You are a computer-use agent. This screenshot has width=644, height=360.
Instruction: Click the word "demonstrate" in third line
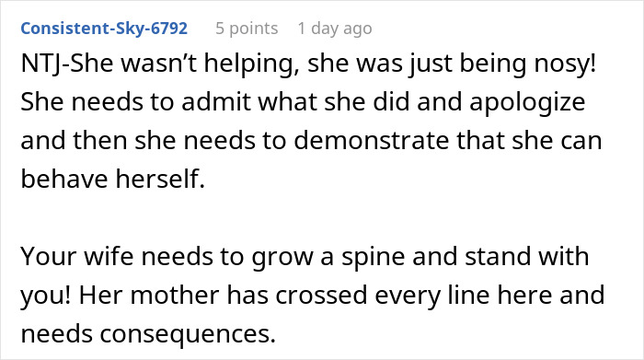tap(372, 141)
